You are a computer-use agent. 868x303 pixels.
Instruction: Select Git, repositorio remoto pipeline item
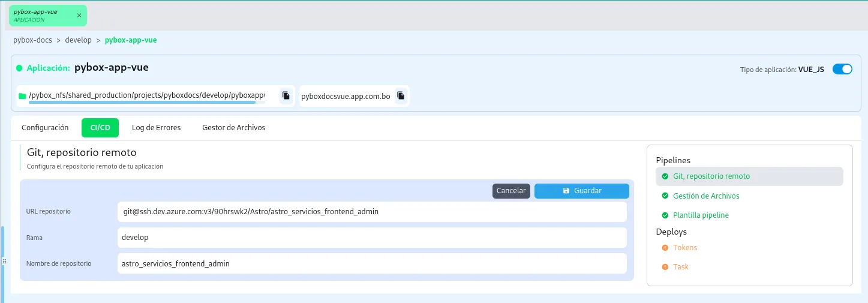pos(749,176)
